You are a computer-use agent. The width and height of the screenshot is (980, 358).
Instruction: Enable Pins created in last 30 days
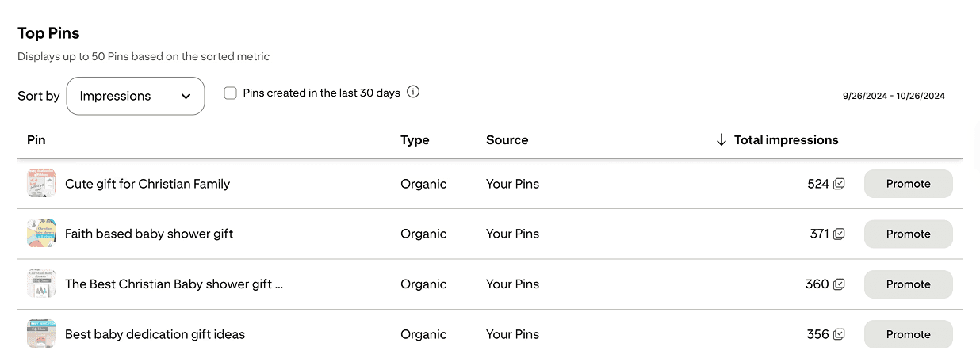click(231, 93)
